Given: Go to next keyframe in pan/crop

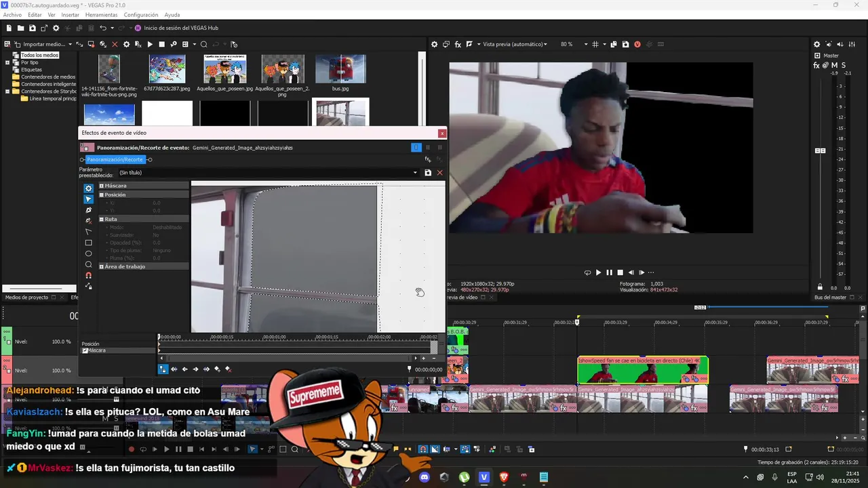Looking at the screenshot, I should click(x=196, y=369).
